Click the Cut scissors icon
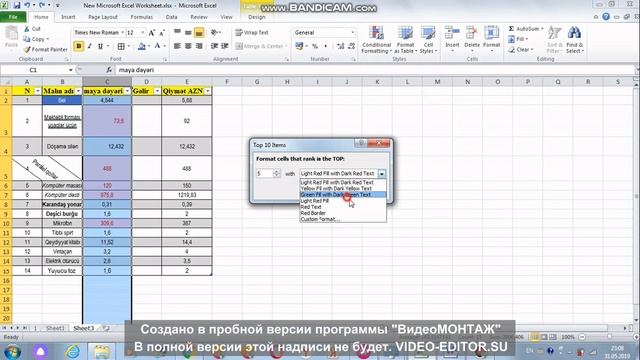Screen dimensions: 640x360 (27, 29)
